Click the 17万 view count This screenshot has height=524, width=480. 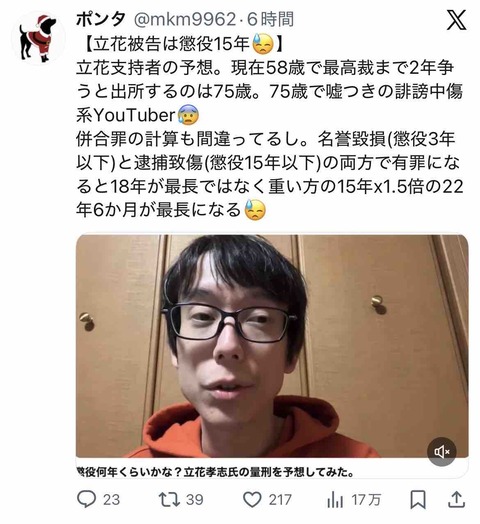(366, 500)
